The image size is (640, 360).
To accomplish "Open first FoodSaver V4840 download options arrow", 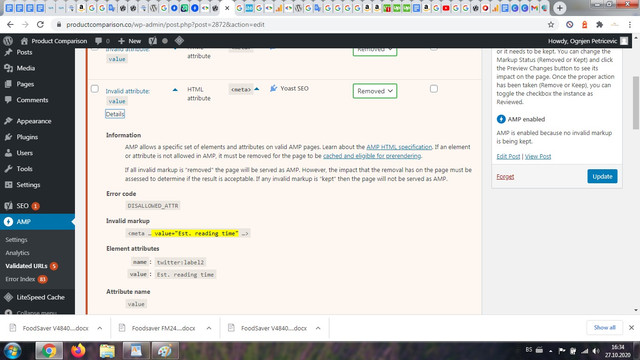I will 100,328.
